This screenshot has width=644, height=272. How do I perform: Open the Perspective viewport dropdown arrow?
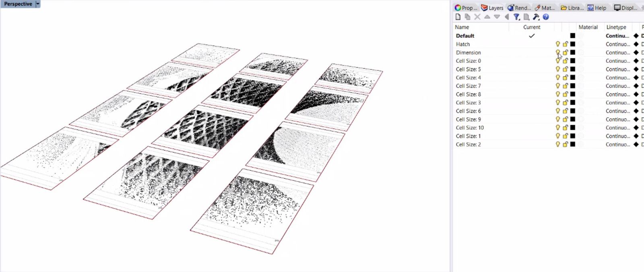coord(38,4)
